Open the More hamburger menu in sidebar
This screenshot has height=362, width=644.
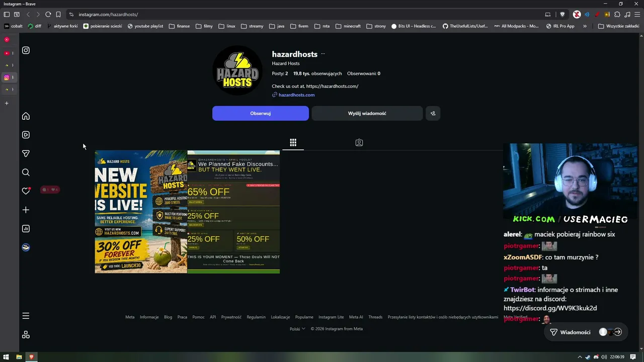[x=26, y=316]
